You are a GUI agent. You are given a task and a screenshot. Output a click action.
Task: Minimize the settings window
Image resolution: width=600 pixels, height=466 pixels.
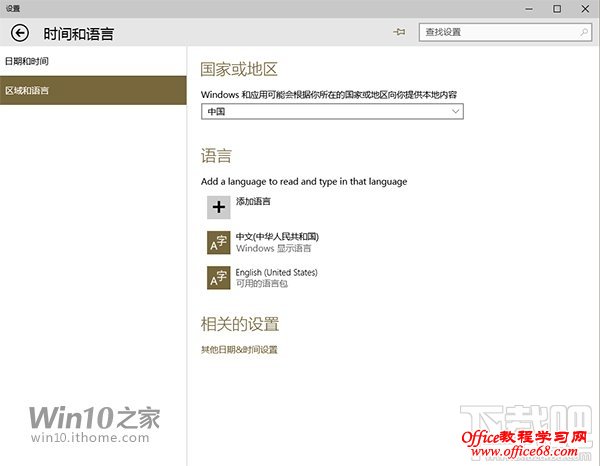coord(529,9)
